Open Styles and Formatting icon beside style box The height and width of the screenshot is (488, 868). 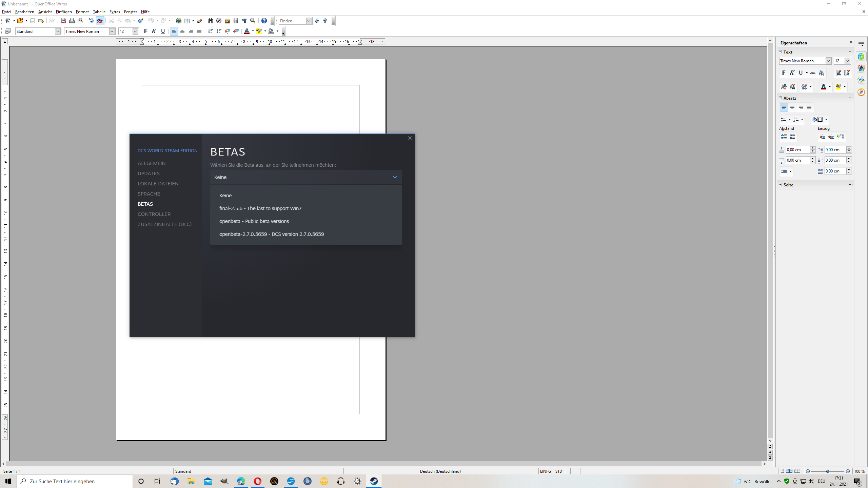pos(8,31)
